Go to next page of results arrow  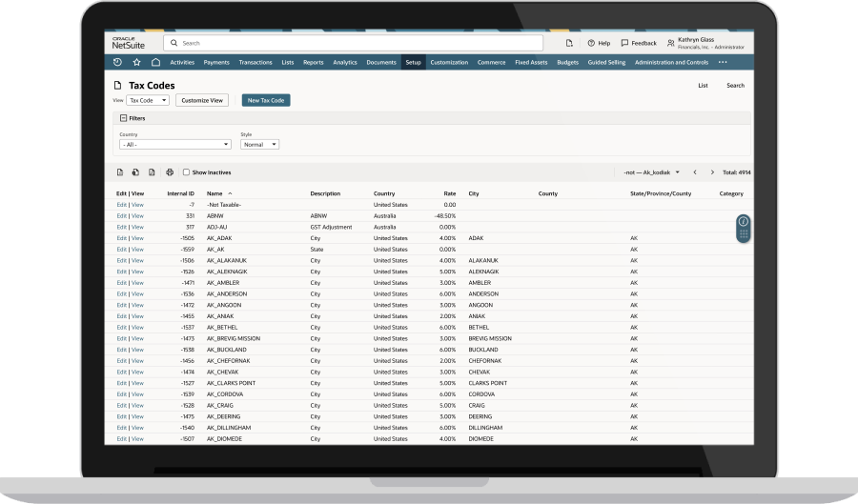712,172
